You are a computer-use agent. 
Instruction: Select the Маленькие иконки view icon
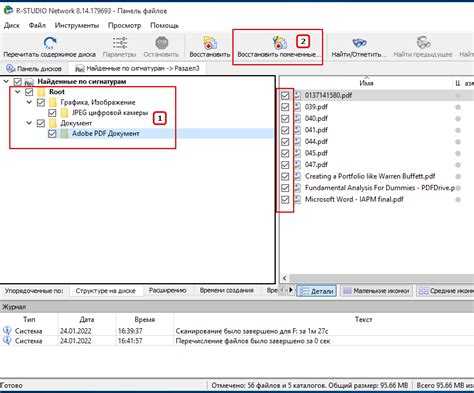[x=348, y=291]
